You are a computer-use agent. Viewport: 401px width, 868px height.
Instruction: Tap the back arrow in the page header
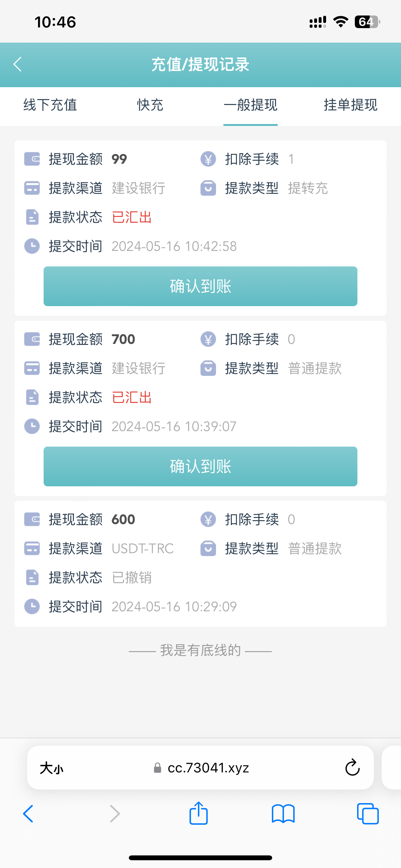pos(17,64)
